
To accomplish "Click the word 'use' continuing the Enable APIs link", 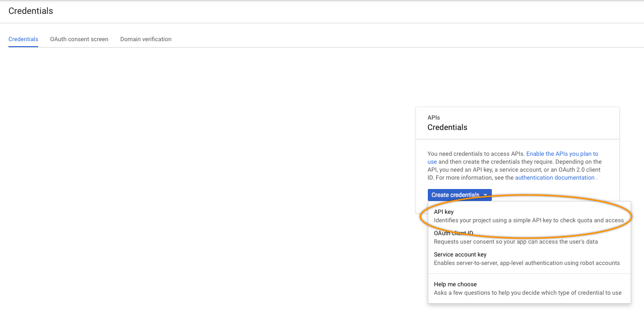I will coord(432,162).
